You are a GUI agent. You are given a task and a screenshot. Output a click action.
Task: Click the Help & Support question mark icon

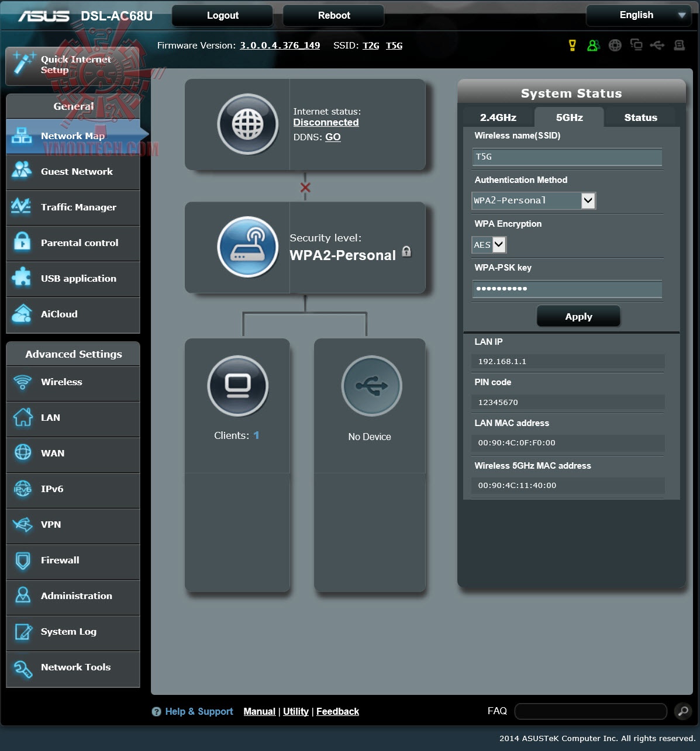[156, 711]
